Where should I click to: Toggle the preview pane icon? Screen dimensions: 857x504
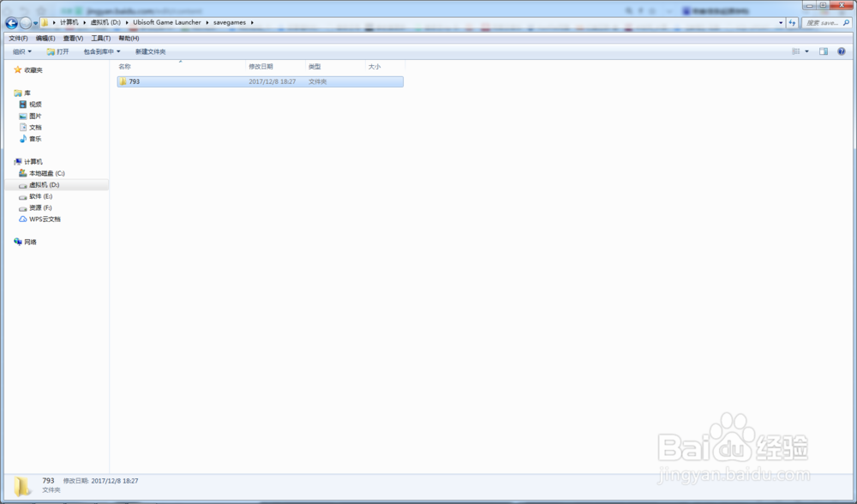[824, 51]
